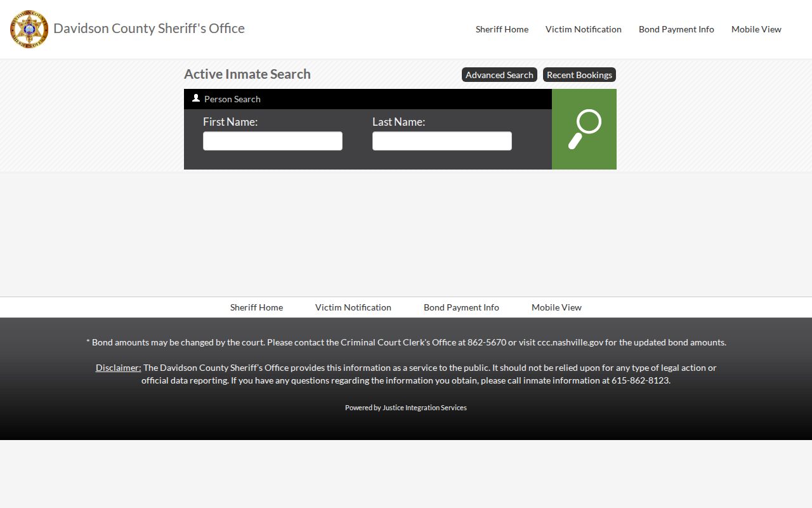Open the Recent Bookings button
Screen dimensions: 812x508
tap(579, 75)
